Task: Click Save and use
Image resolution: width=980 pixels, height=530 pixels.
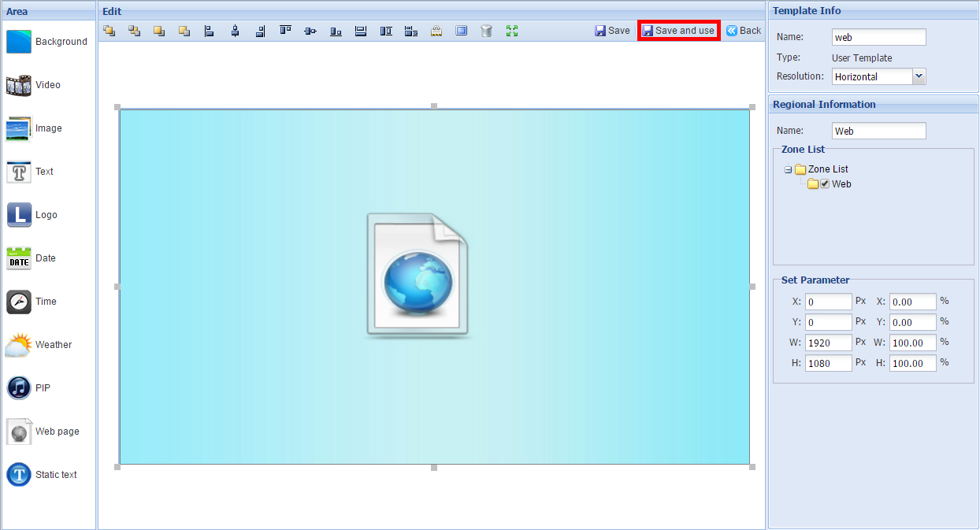Action: pyautogui.click(x=678, y=30)
